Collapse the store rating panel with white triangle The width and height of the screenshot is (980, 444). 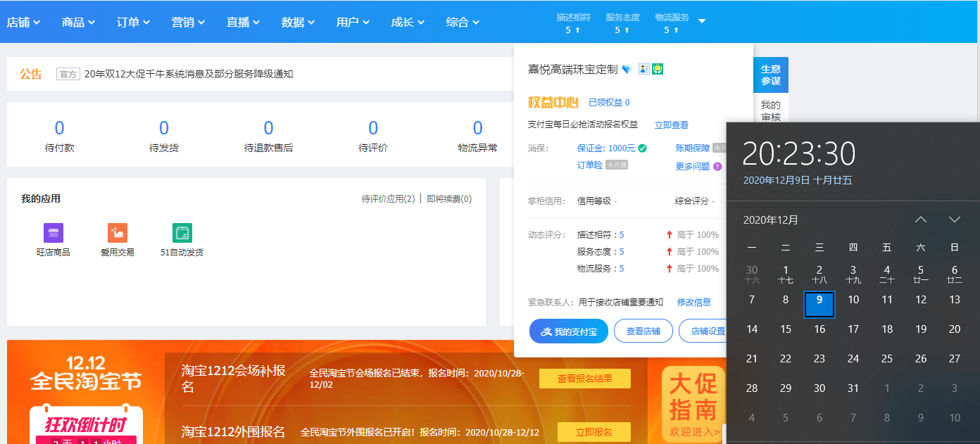click(702, 21)
